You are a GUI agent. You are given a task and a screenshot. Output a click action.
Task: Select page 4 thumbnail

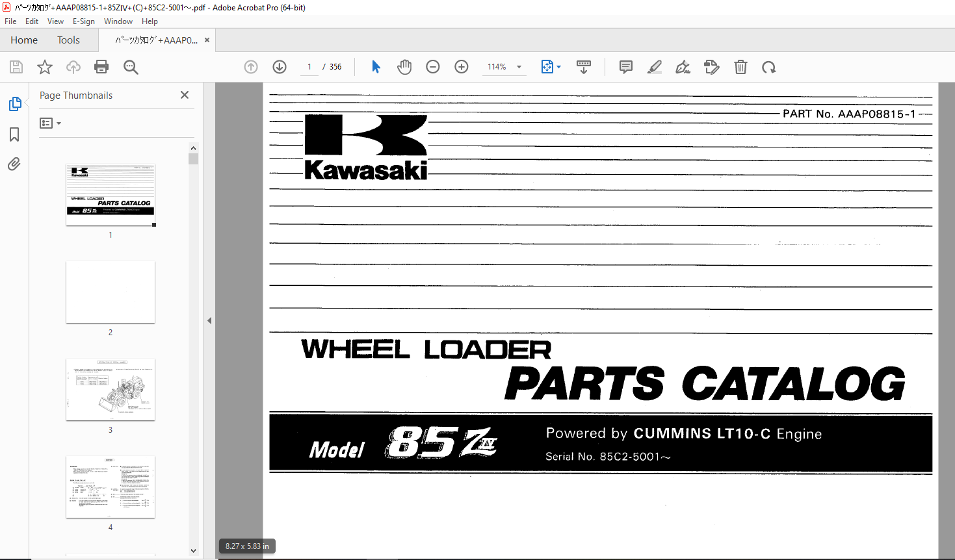(x=111, y=487)
